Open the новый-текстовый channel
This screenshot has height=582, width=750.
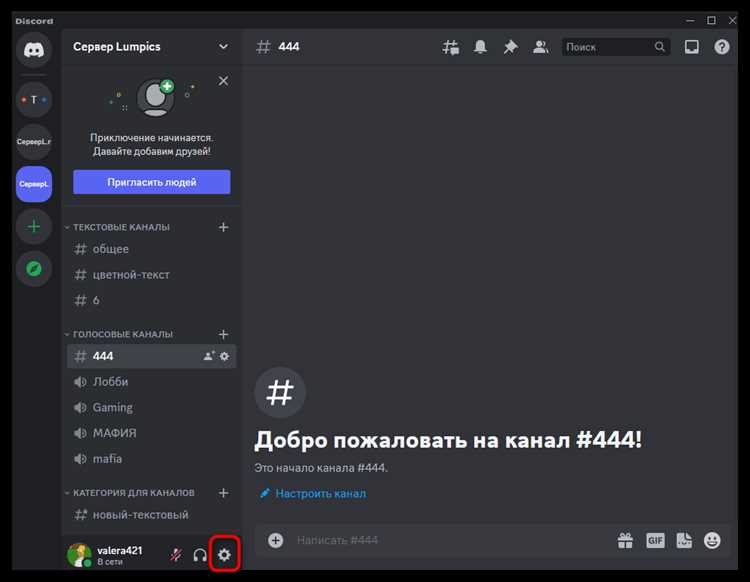click(152, 515)
